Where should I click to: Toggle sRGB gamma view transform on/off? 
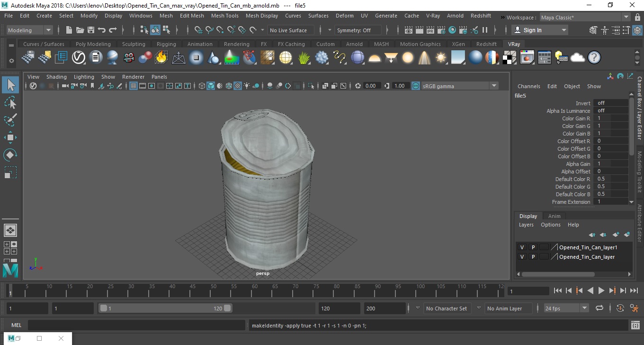pyautogui.click(x=415, y=86)
